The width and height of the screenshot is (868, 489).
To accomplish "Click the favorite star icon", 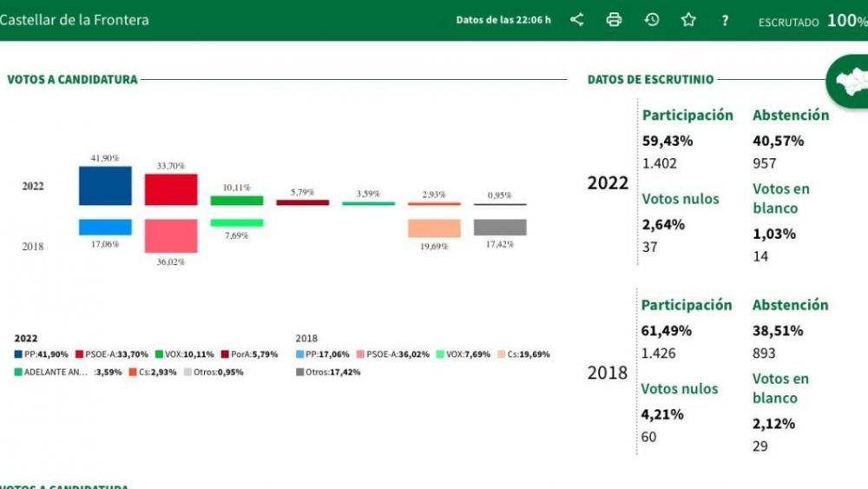I will [688, 20].
